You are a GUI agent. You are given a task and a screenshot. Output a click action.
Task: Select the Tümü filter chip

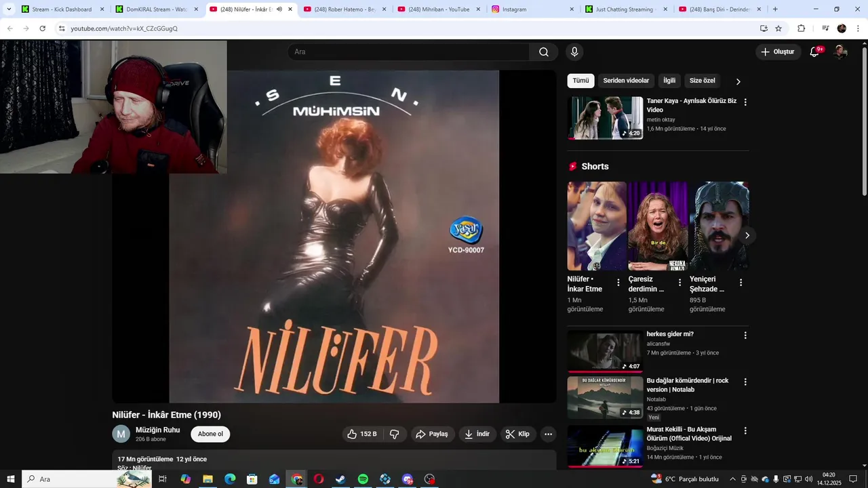pyautogui.click(x=580, y=81)
